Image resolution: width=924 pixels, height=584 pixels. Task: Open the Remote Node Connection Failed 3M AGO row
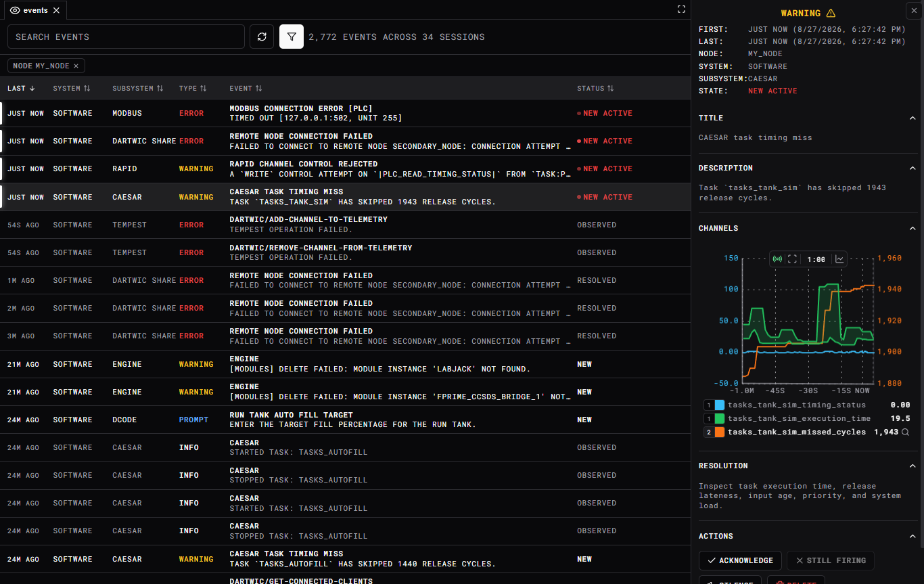pyautogui.click(x=345, y=336)
